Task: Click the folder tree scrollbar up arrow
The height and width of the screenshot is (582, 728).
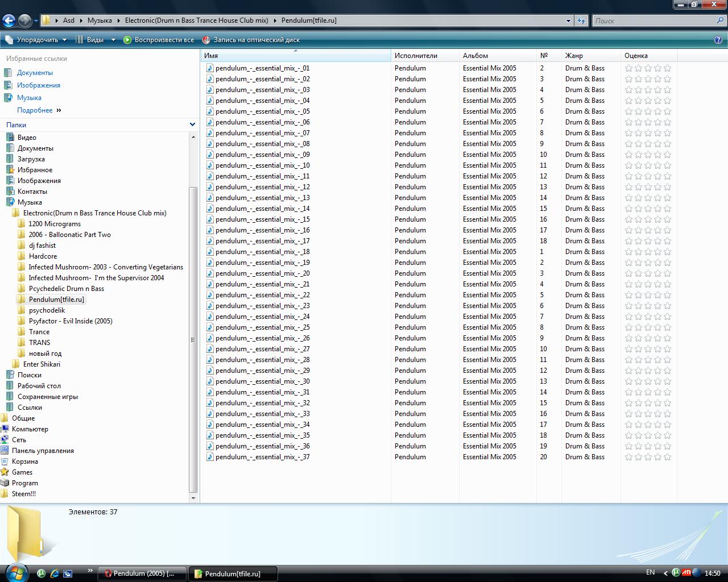Action: (193, 137)
